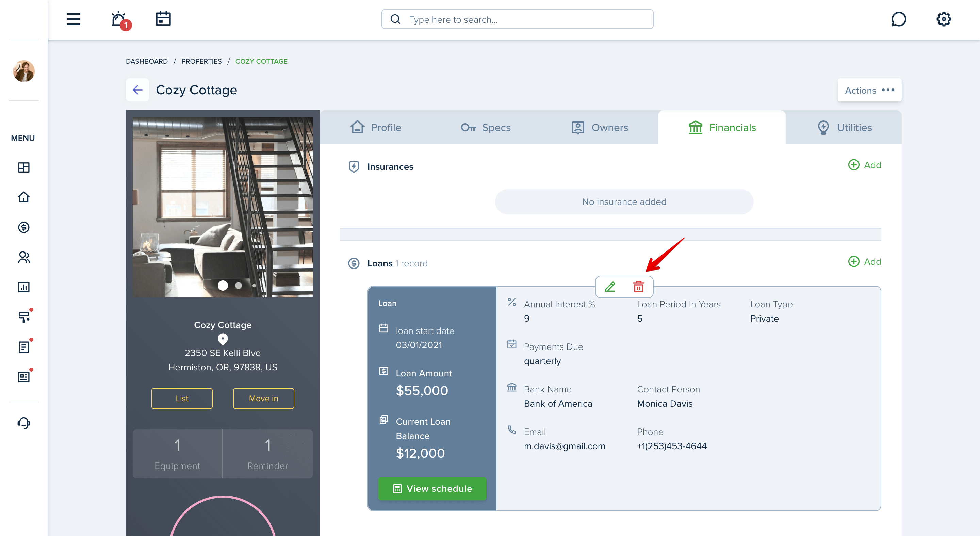This screenshot has height=536, width=980.
Task: Click the Loans dollar icon
Action: pyautogui.click(x=354, y=263)
